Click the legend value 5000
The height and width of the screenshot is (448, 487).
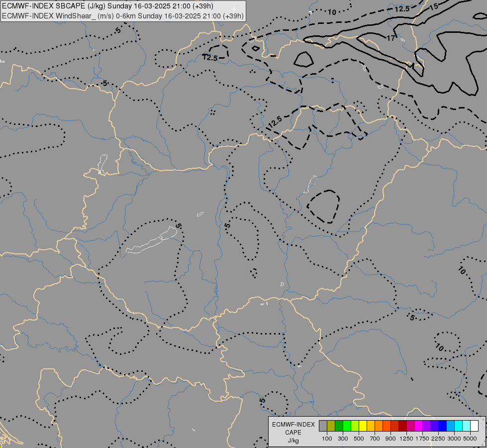[470, 439]
